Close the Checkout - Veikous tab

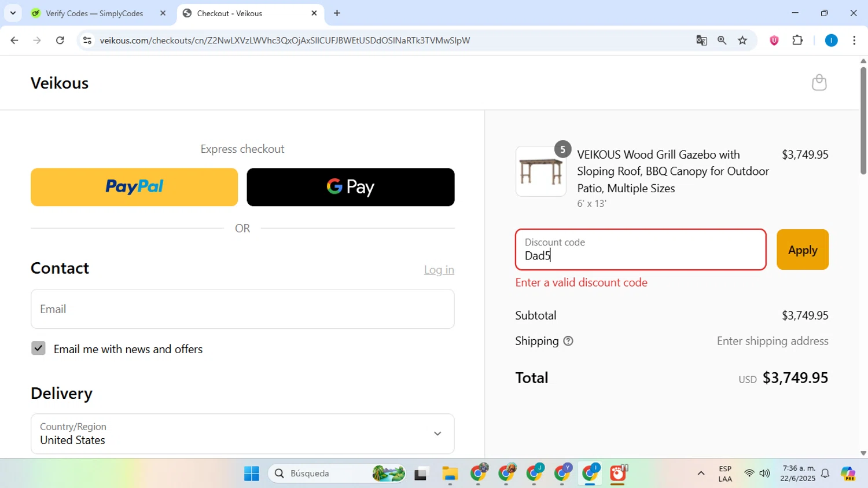[314, 13]
